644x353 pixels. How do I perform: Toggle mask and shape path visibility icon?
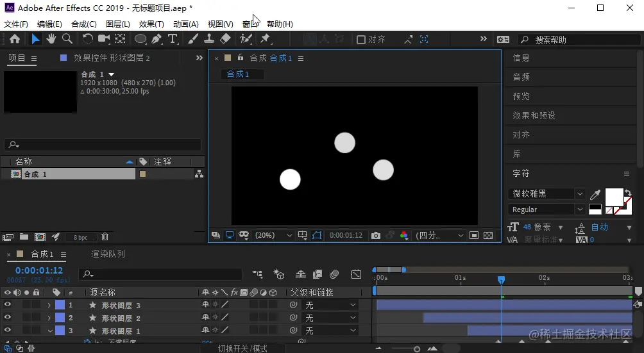point(317,235)
